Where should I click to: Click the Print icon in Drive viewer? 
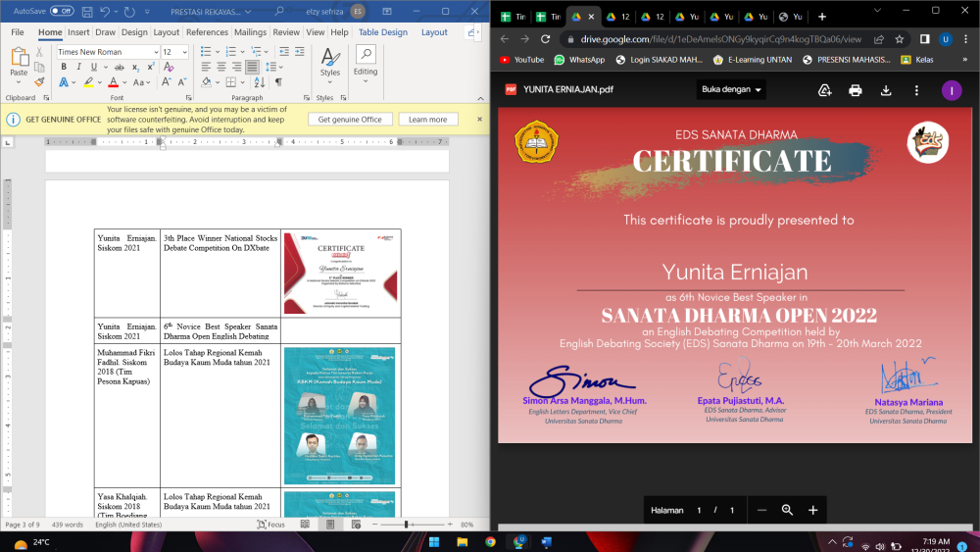[855, 90]
